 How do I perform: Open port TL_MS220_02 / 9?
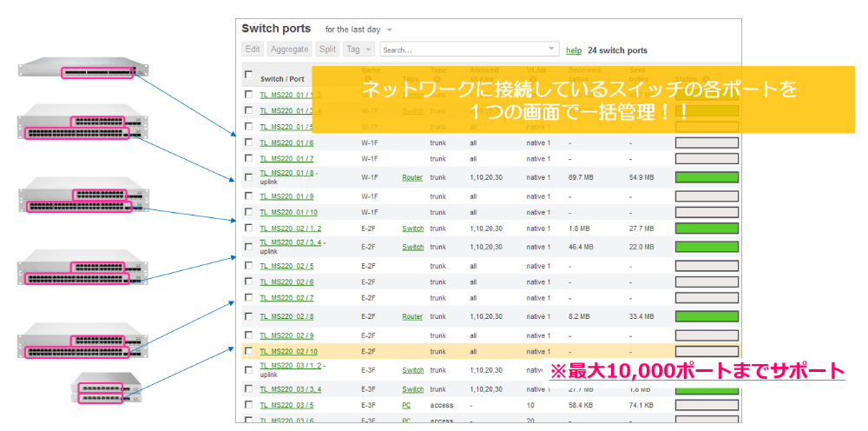[x=286, y=335]
